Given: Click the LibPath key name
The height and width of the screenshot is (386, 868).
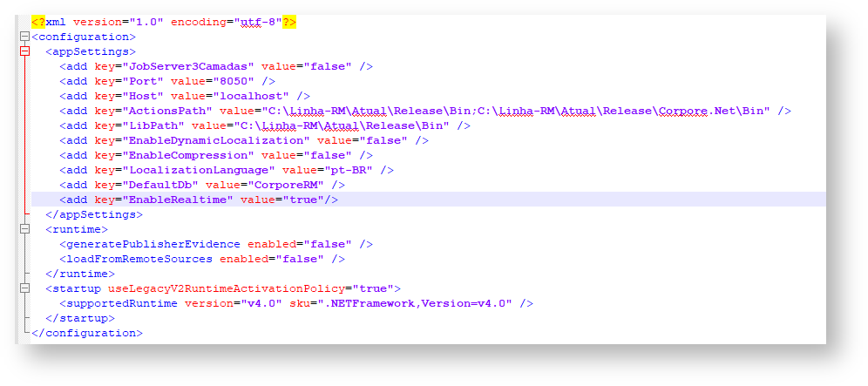Looking at the screenshot, I should [x=154, y=125].
